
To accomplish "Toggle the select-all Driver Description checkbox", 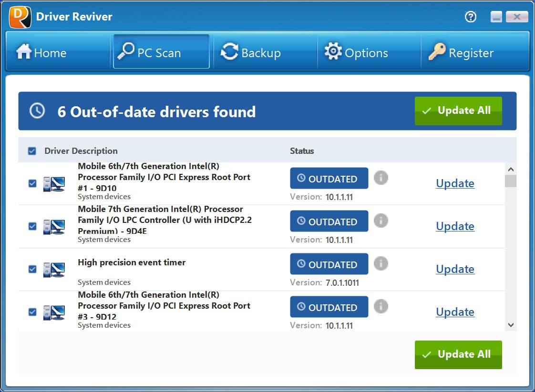I will tap(32, 151).
